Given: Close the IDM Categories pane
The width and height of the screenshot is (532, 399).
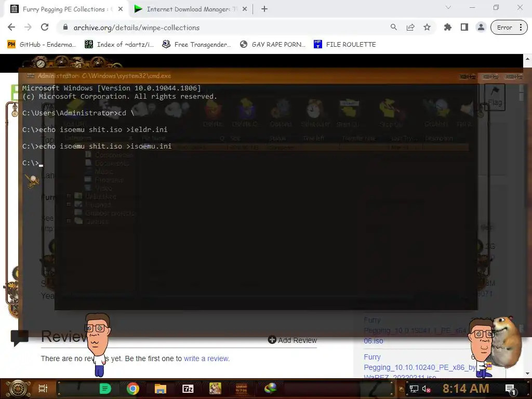Looking at the screenshot, I should pos(130,138).
